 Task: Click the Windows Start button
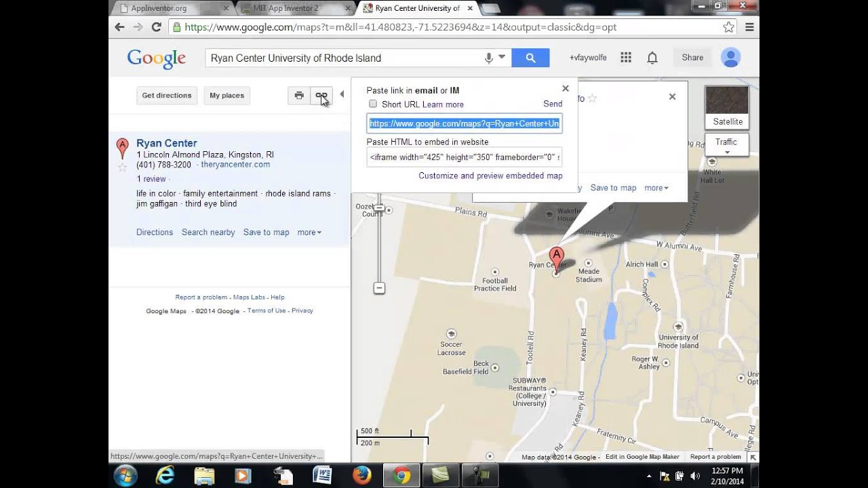point(125,476)
